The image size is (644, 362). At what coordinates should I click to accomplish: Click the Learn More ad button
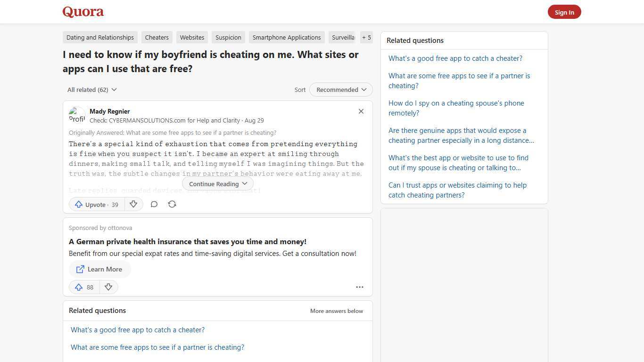point(99,269)
